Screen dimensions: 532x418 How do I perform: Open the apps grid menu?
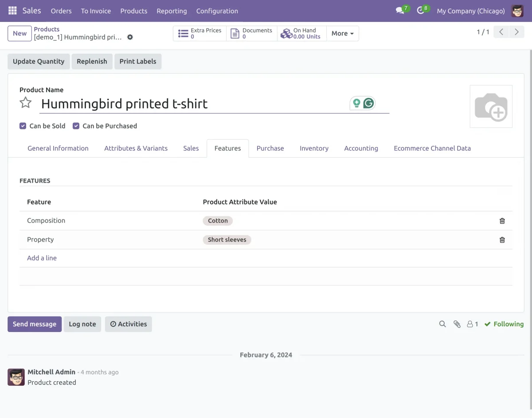[x=12, y=11]
